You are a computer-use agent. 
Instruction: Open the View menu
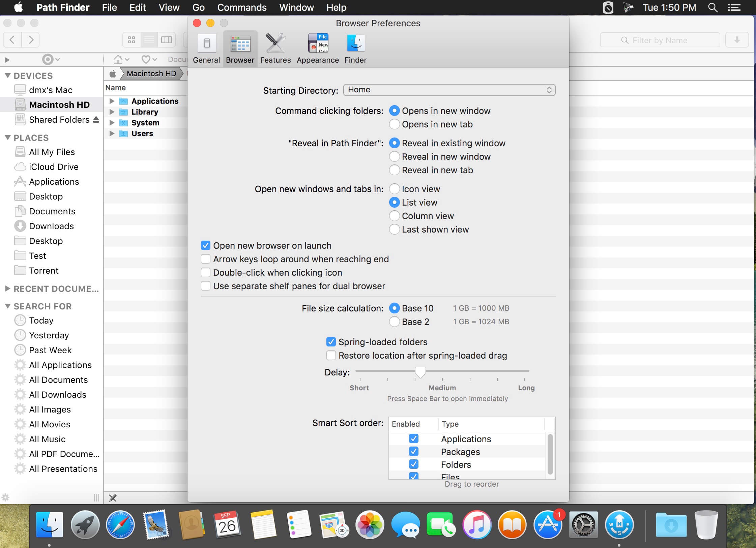pos(169,7)
